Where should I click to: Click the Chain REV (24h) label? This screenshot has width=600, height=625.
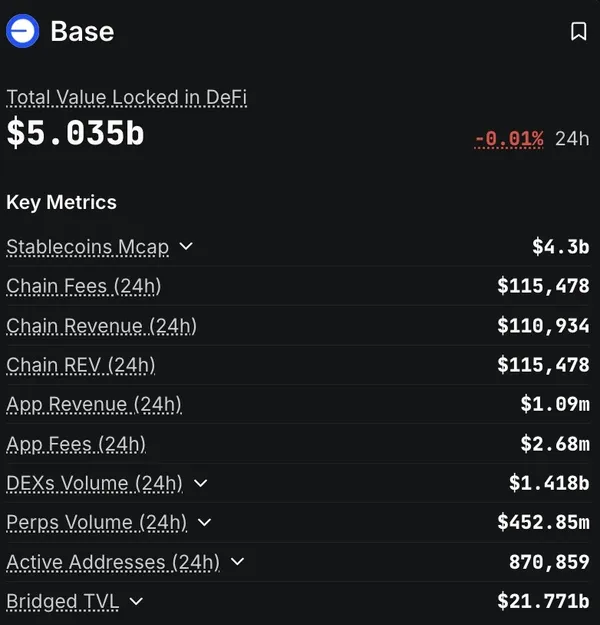80,365
